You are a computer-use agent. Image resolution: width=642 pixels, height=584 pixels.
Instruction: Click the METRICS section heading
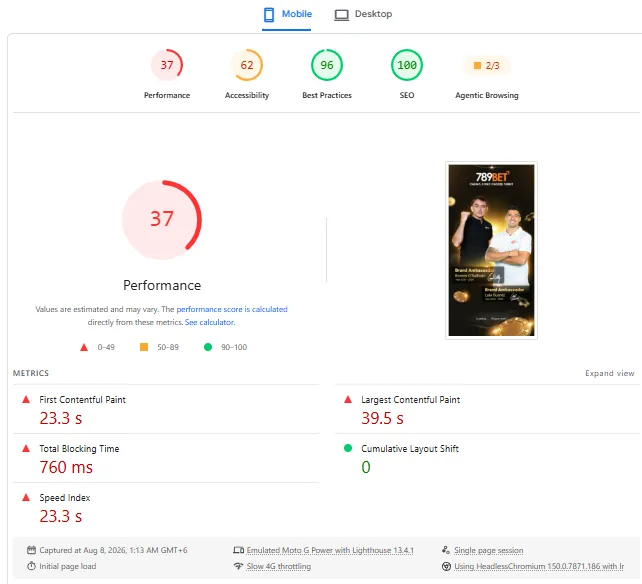coord(31,373)
